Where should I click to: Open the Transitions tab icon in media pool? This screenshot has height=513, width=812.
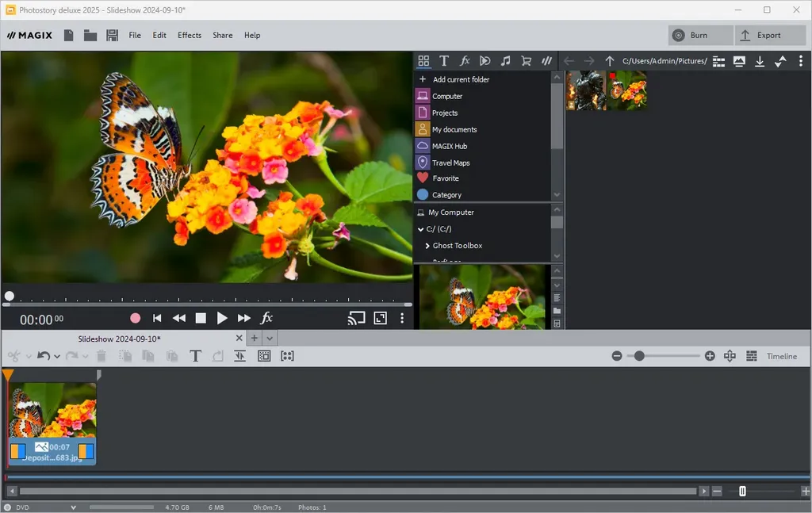pyautogui.click(x=485, y=61)
